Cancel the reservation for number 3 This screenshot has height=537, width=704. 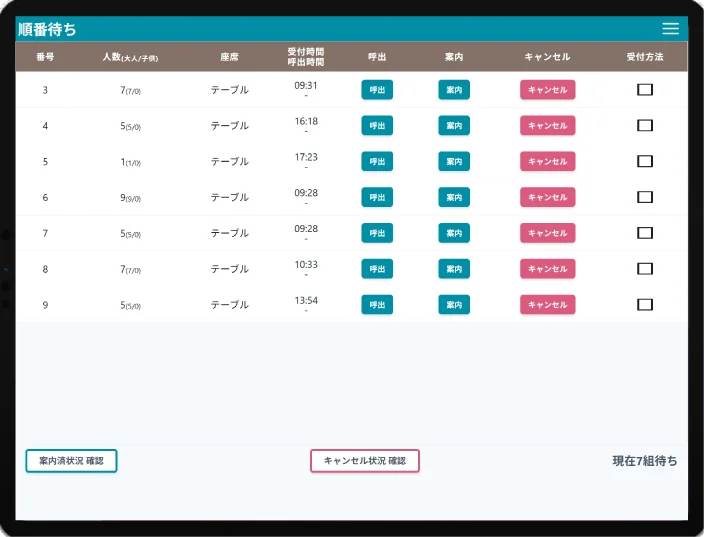click(547, 90)
